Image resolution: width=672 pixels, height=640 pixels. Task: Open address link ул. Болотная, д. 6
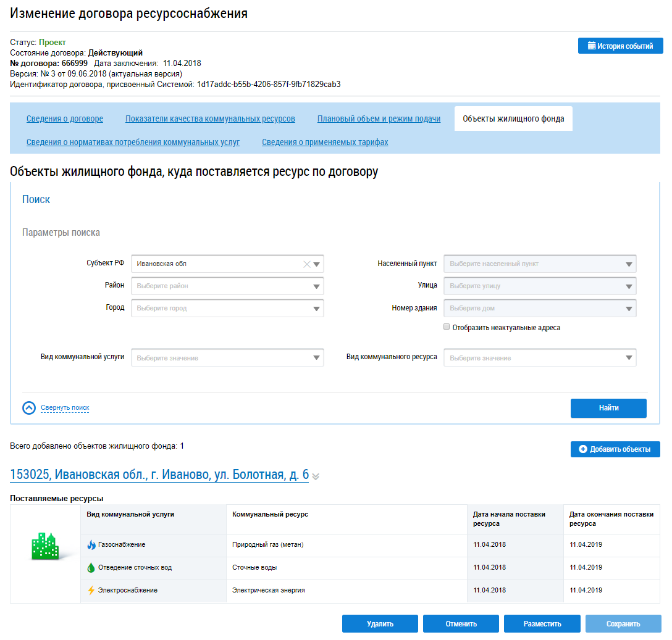(x=159, y=475)
